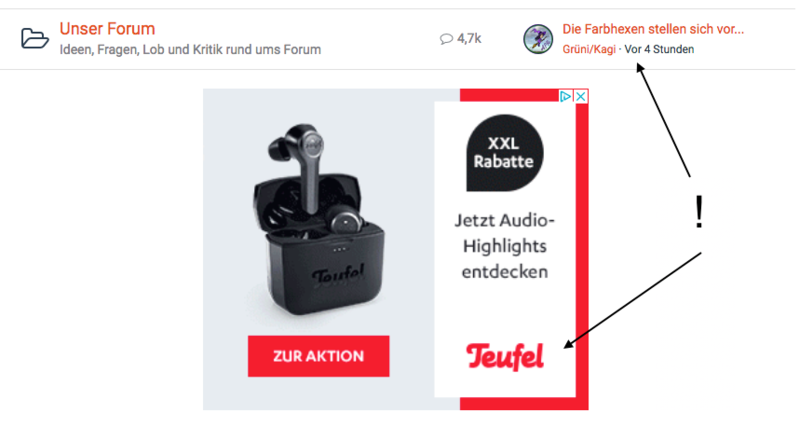
Task: Click the open folder icon beside Unser Forum
Action: coord(35,39)
